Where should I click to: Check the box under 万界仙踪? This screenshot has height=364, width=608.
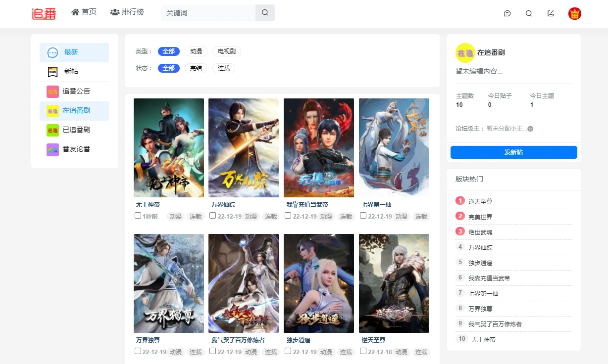[x=213, y=216]
